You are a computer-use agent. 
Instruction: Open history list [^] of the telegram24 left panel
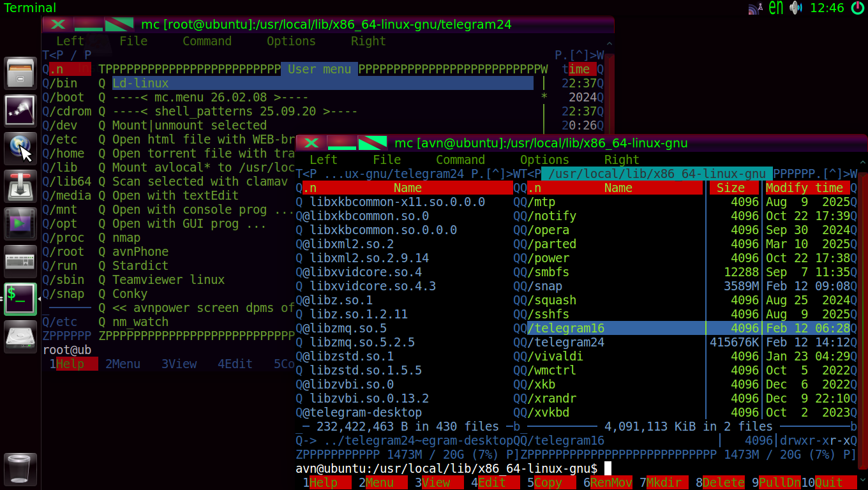[x=496, y=174]
